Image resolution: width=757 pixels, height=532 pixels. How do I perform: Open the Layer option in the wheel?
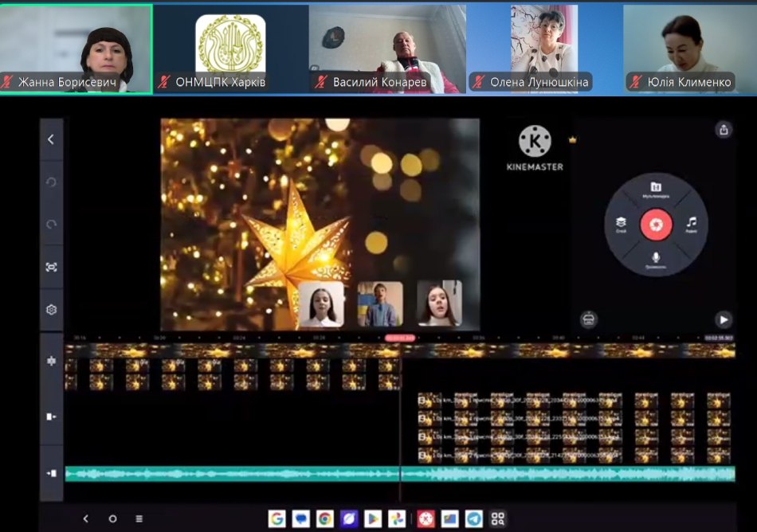[x=621, y=225]
